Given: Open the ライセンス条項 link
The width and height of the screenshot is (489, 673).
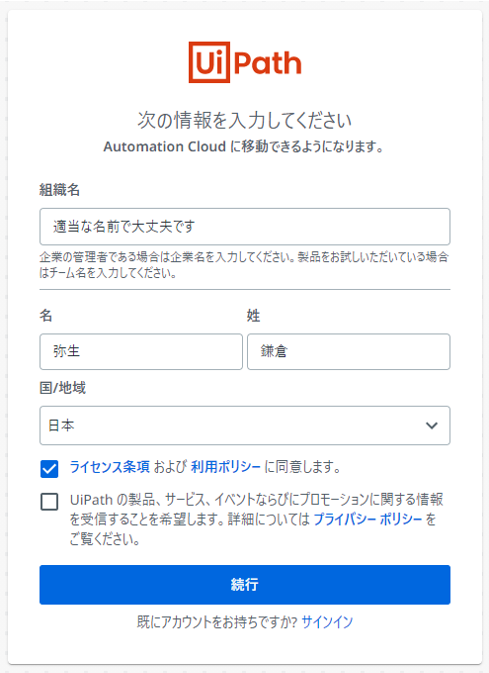Looking at the screenshot, I should [109, 467].
